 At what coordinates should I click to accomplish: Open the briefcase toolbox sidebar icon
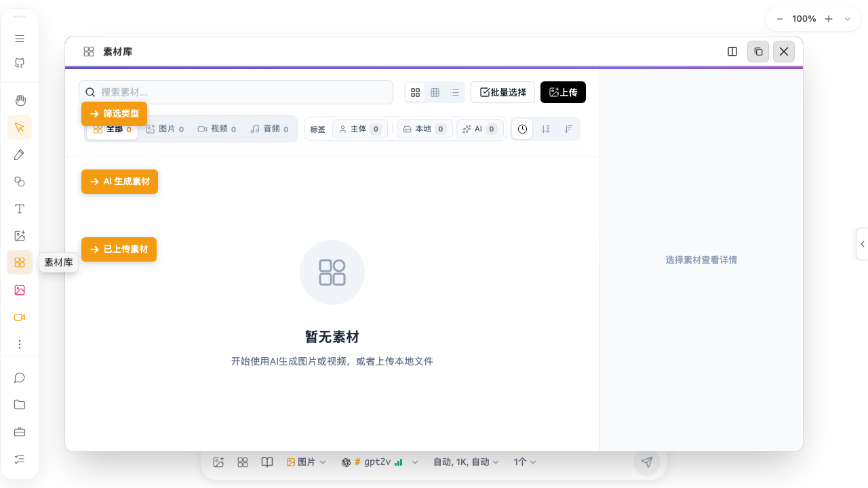(x=20, y=432)
